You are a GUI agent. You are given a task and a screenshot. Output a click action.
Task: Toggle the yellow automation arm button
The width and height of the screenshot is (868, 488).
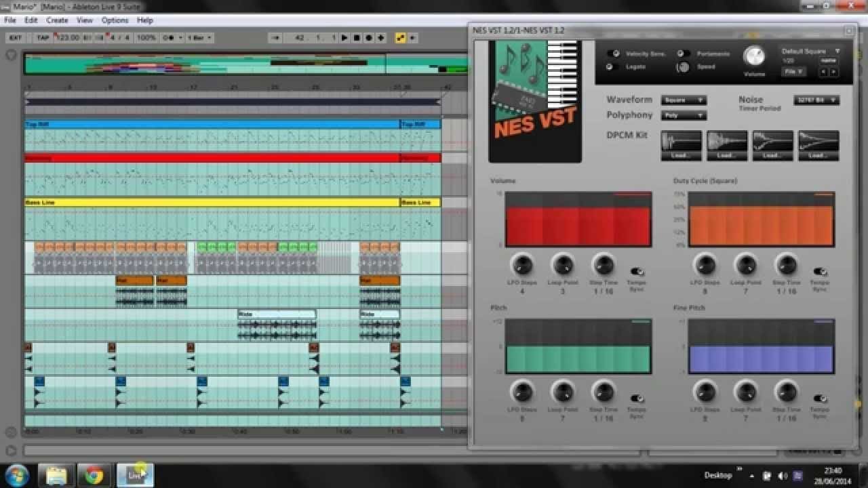pos(400,38)
